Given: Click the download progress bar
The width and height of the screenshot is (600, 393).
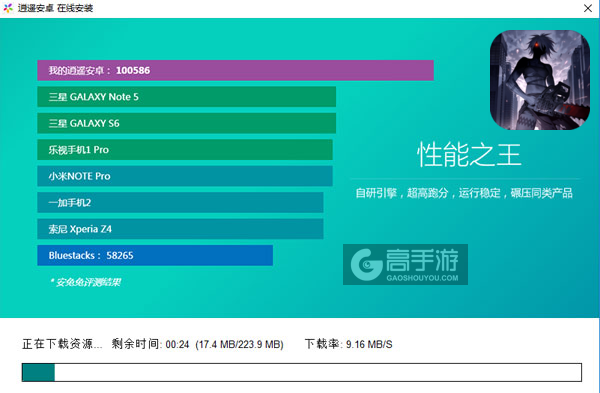Looking at the screenshot, I should 302,372.
